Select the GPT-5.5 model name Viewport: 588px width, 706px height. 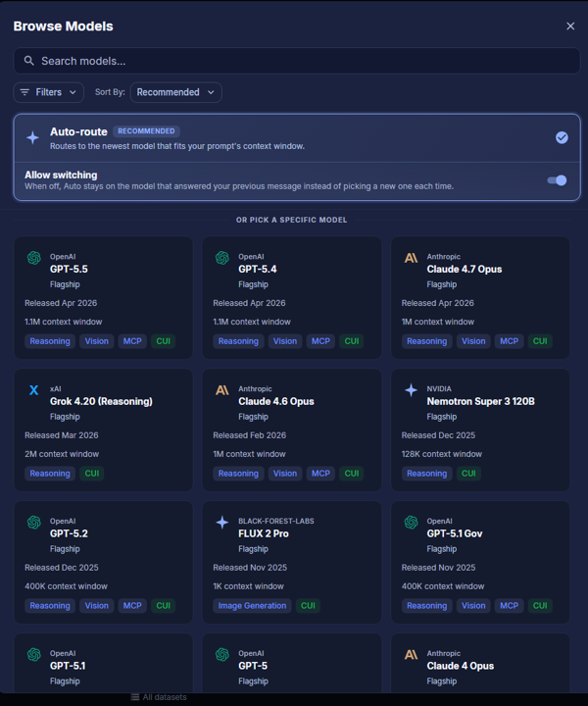[x=69, y=270]
